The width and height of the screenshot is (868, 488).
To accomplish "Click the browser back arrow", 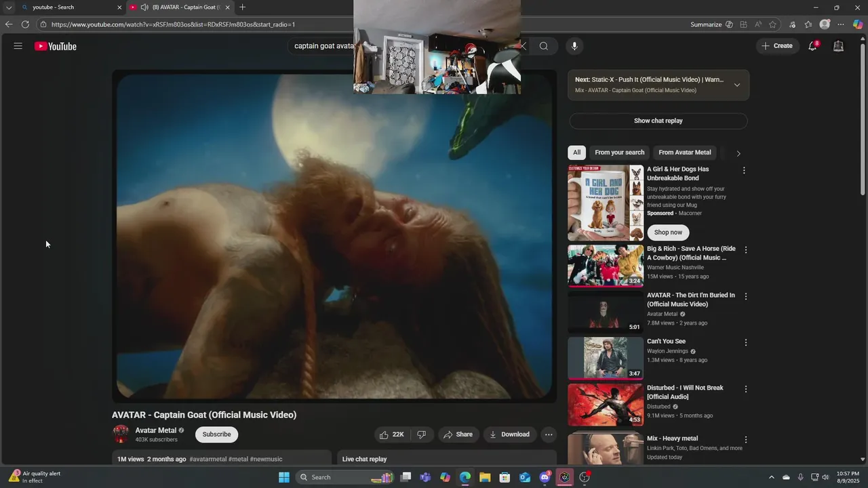I will [x=9, y=24].
